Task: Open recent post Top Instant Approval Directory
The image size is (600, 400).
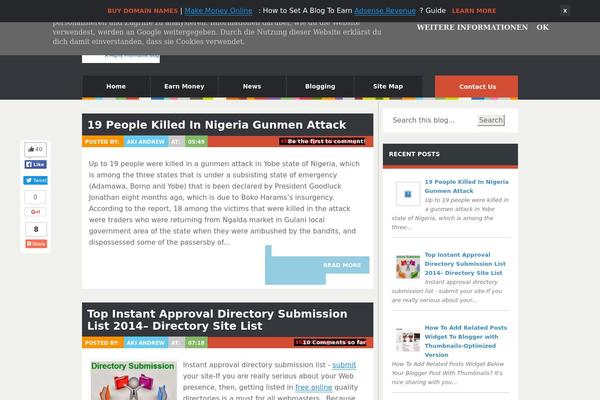Action: (465, 264)
